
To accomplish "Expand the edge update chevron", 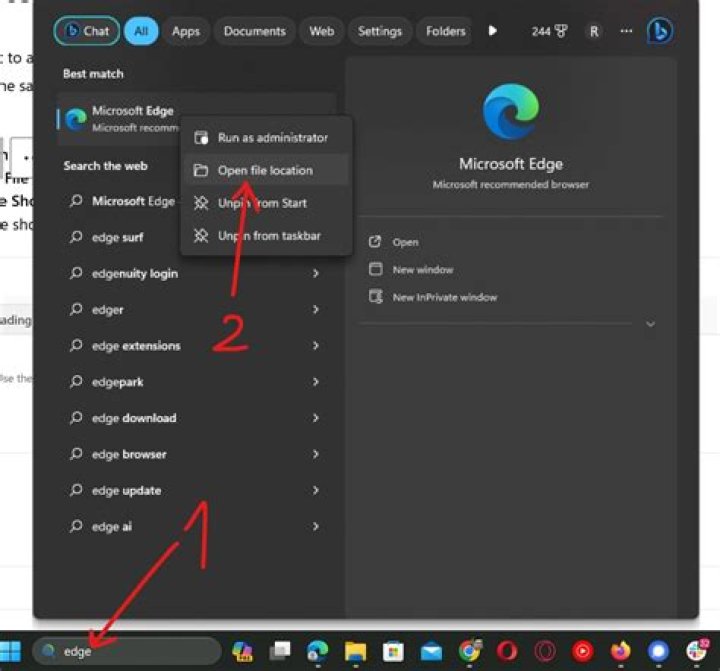I will (x=316, y=491).
